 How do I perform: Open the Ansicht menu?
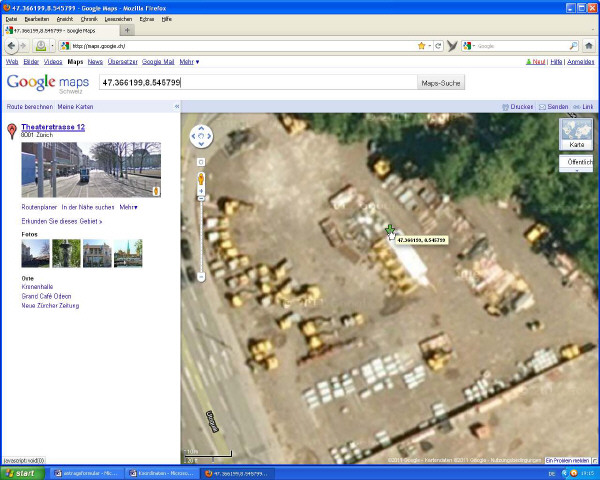tap(65, 19)
